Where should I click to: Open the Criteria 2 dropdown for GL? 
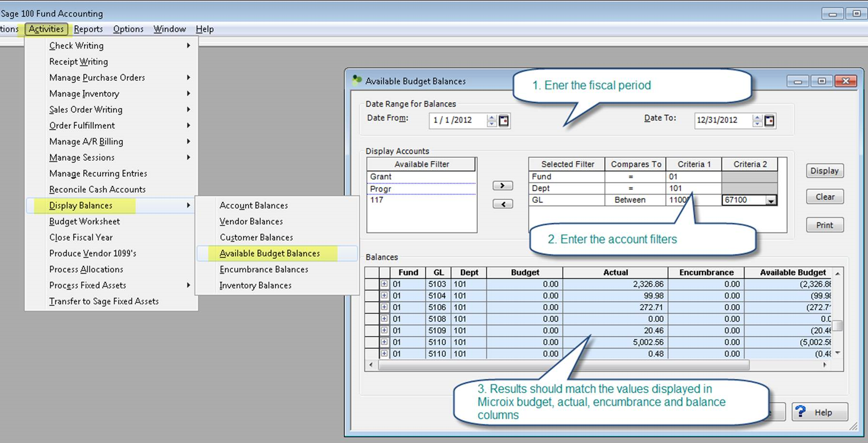coord(771,200)
